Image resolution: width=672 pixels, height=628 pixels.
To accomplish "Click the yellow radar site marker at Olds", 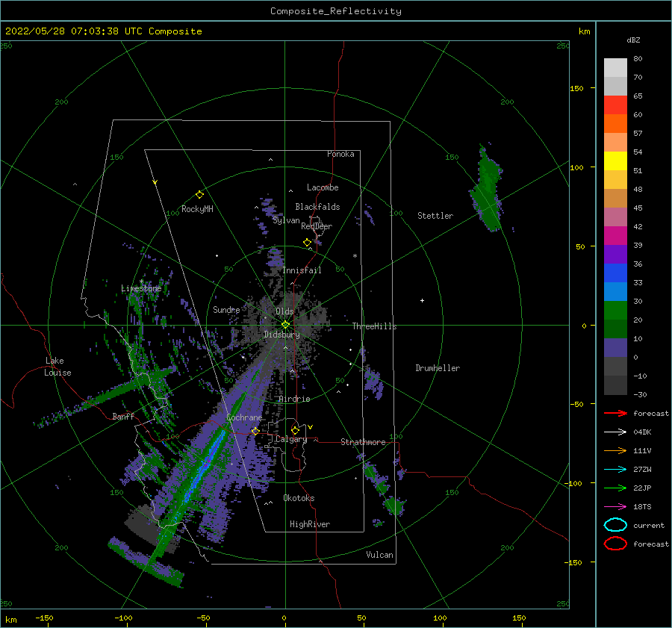I will tap(285, 325).
